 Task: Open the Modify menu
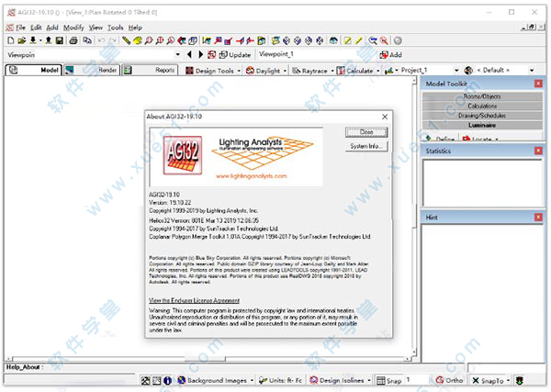pyautogui.click(x=73, y=28)
